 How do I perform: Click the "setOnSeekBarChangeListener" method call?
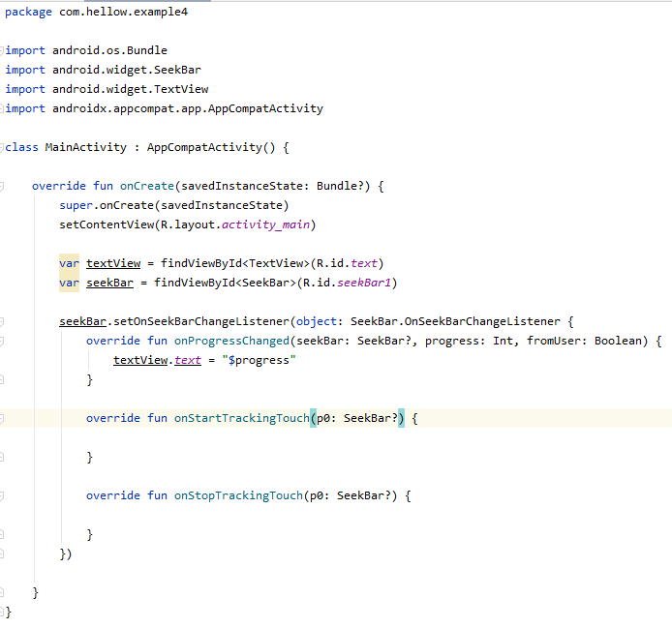click(201, 321)
